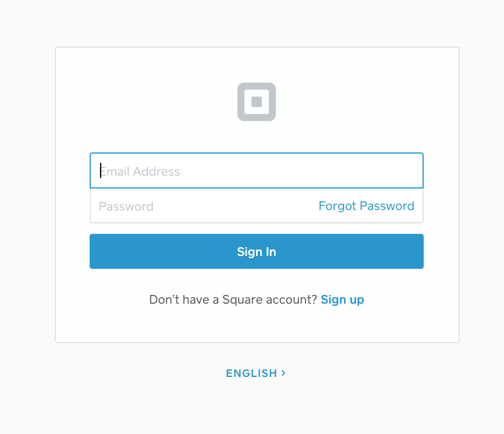
Task: Open the Forgot Password link
Action: (366, 206)
